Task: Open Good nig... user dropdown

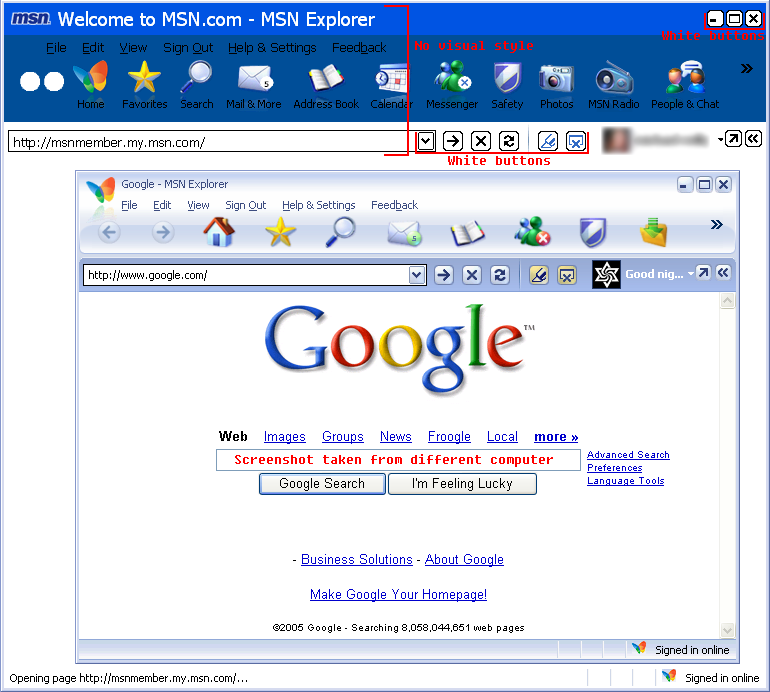Action: (690, 274)
